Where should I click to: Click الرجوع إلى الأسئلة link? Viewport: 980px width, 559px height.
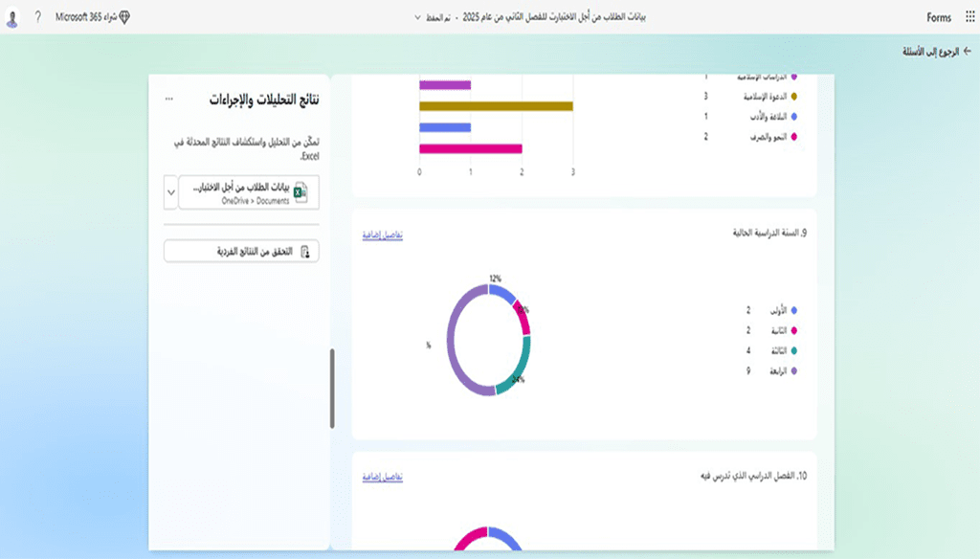click(930, 52)
